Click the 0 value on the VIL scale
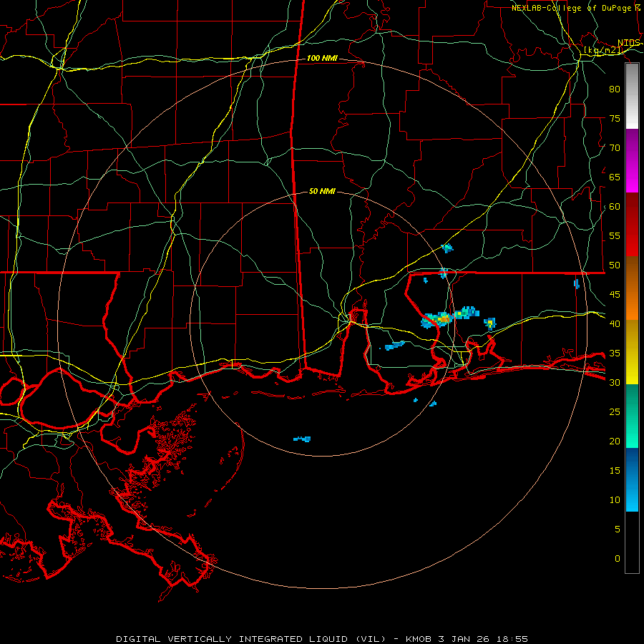The image size is (644, 644). pos(618,559)
